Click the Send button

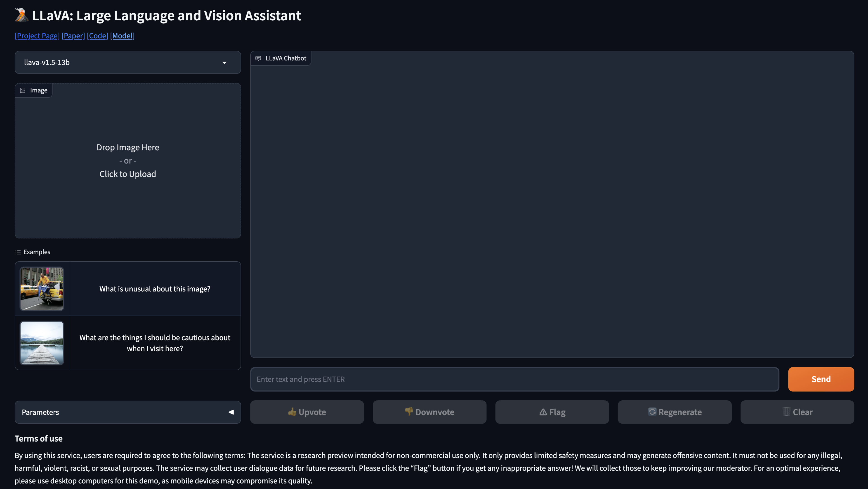821,379
